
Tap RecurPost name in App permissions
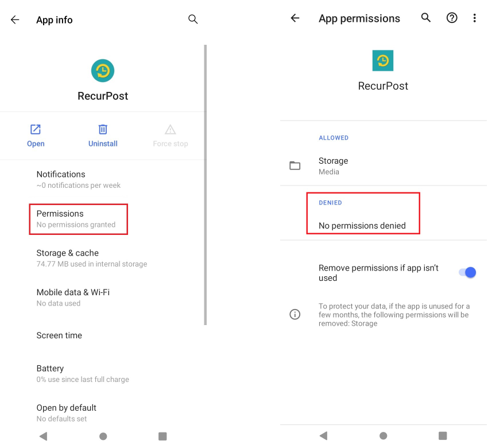(383, 86)
